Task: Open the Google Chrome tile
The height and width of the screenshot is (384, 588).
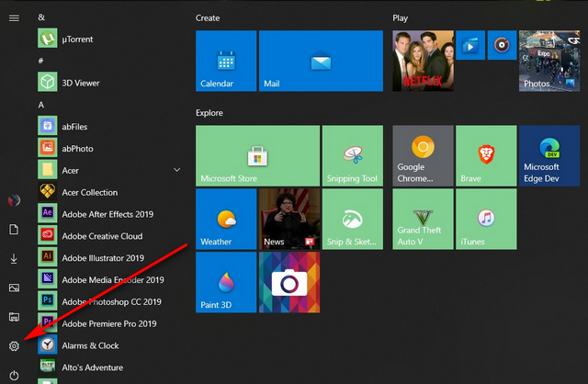Action: [x=423, y=155]
